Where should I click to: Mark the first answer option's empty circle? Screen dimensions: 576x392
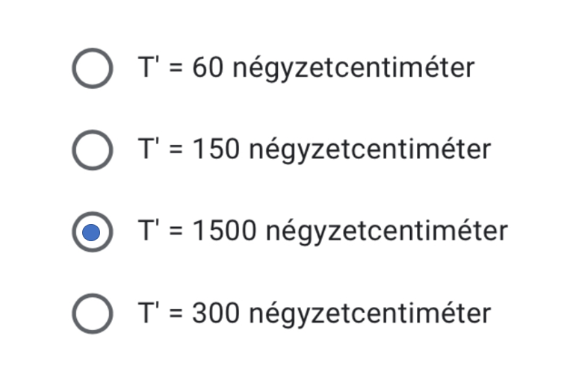coord(93,69)
